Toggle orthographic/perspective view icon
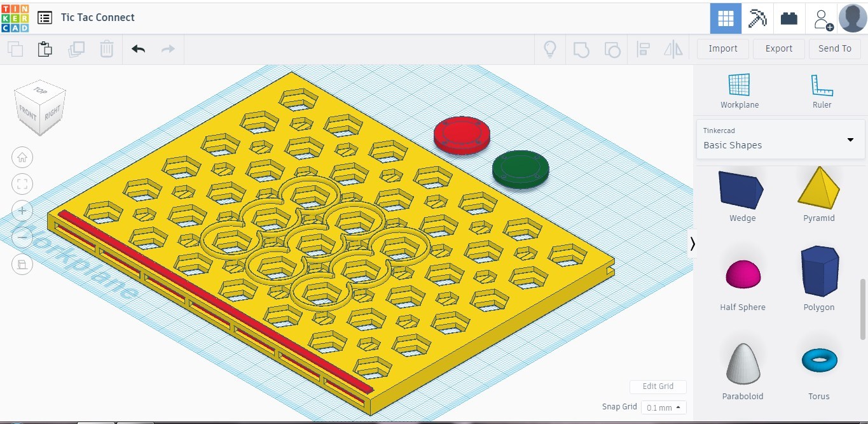Viewport: 868px width, 424px height. pos(22,264)
